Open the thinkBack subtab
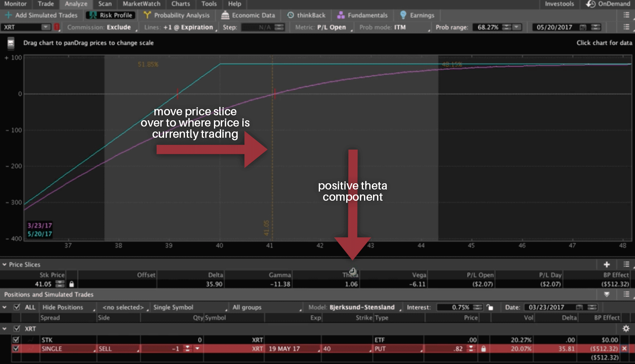635x364 pixels. click(x=307, y=15)
